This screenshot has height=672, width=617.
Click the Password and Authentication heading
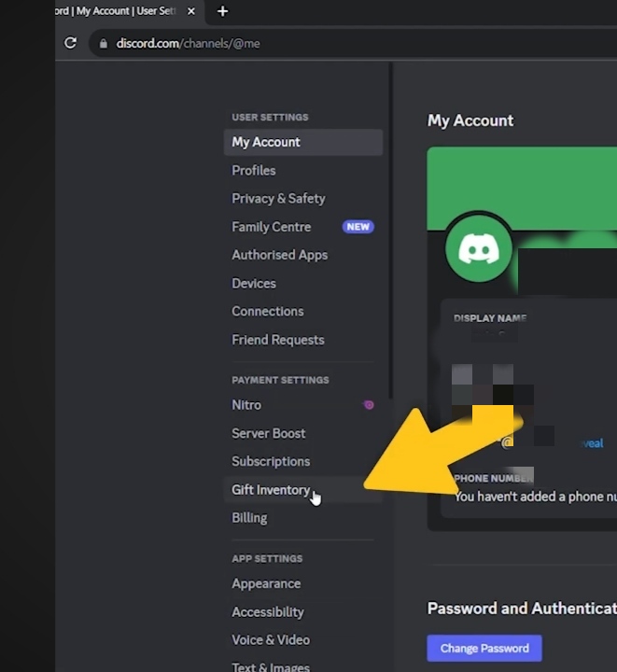[522, 609]
